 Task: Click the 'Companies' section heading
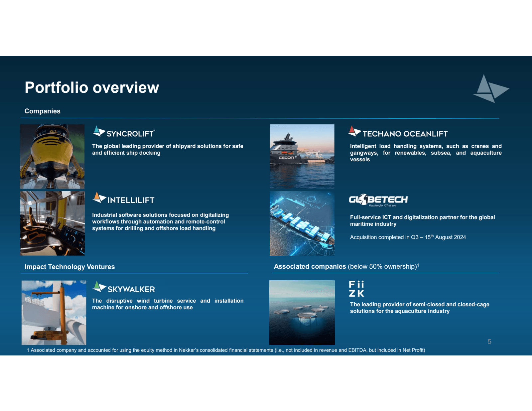click(43, 111)
